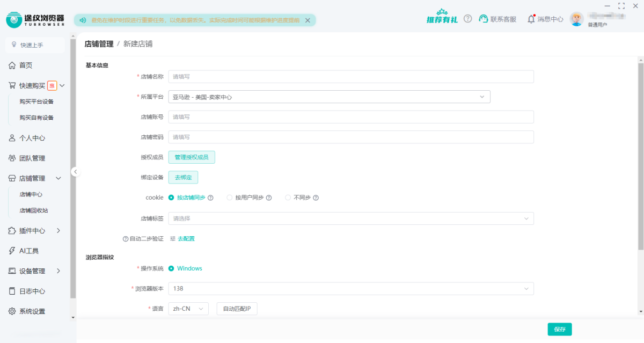Select 按店铺同步 cookie option
The width and height of the screenshot is (644, 343).
point(171,198)
